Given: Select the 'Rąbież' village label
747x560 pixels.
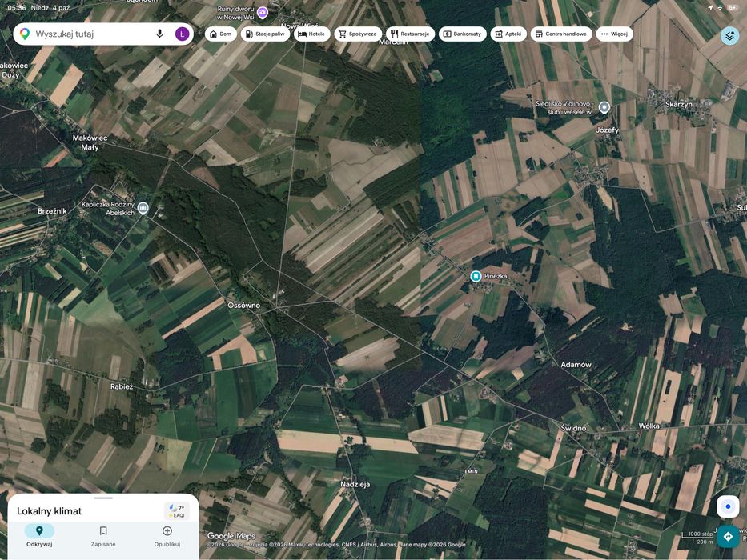Looking at the screenshot, I should coord(122,386).
